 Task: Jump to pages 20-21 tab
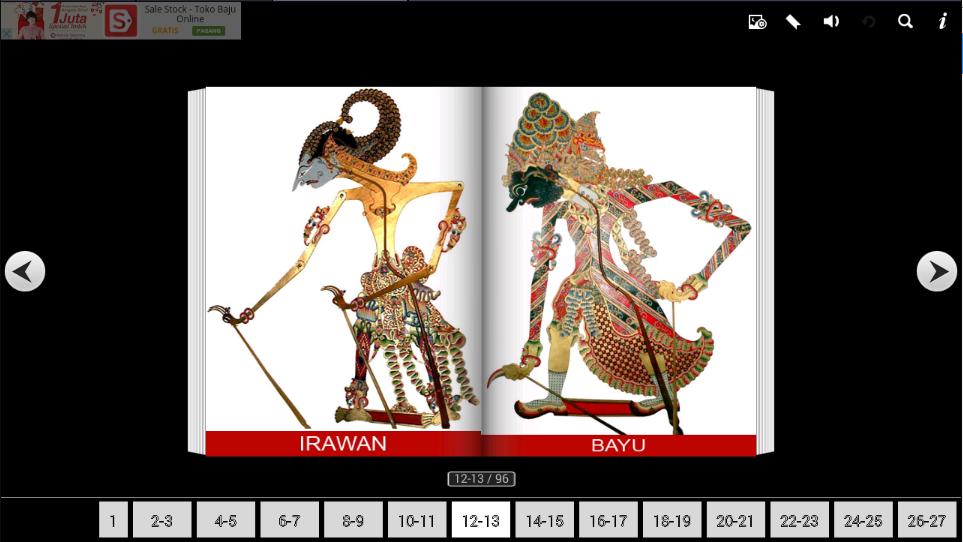736,521
